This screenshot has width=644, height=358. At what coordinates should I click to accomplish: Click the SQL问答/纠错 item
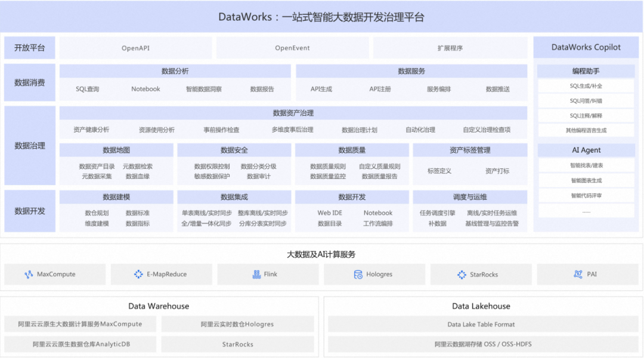(x=586, y=101)
